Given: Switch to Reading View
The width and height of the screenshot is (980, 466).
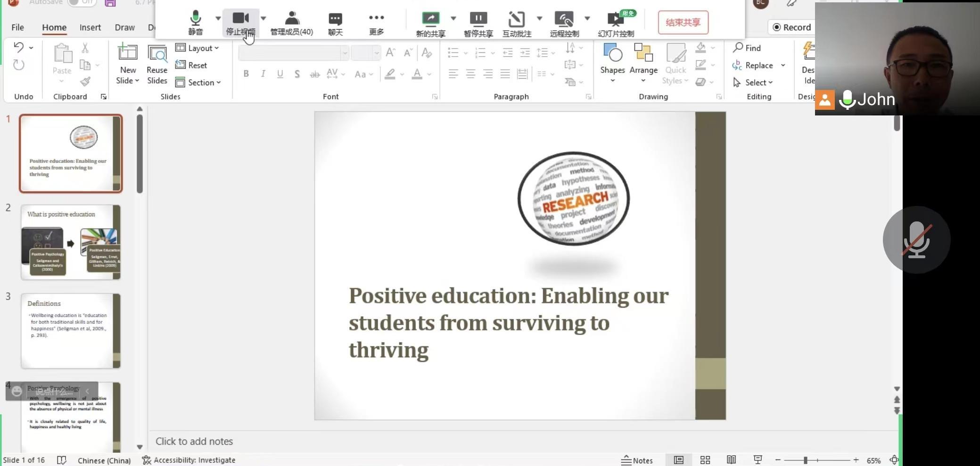Looking at the screenshot, I should [731, 460].
